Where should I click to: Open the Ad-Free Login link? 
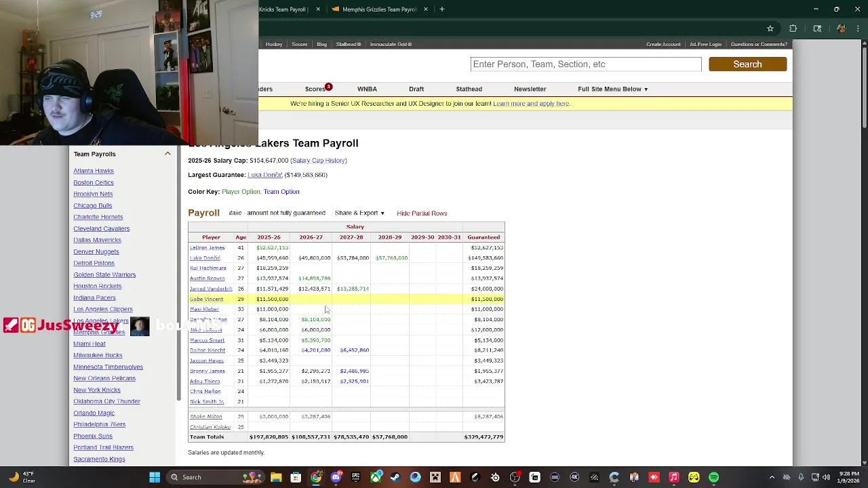pos(705,44)
